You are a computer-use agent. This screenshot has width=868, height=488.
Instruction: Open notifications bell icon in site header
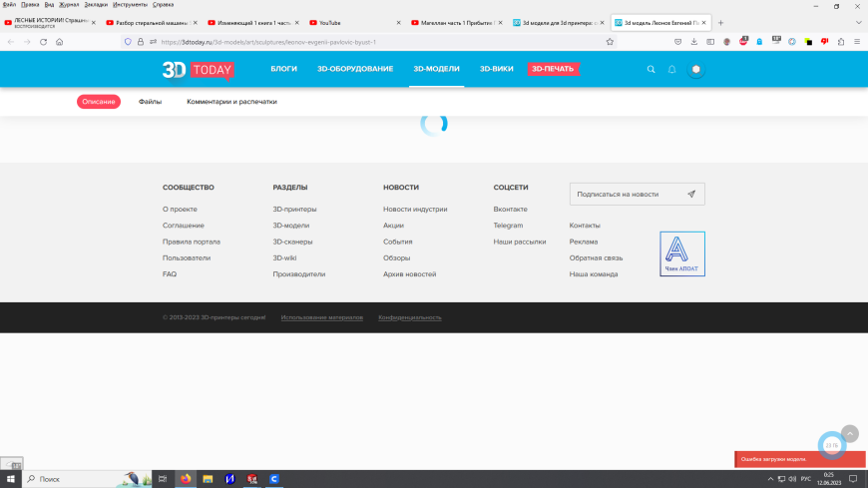[x=671, y=69]
